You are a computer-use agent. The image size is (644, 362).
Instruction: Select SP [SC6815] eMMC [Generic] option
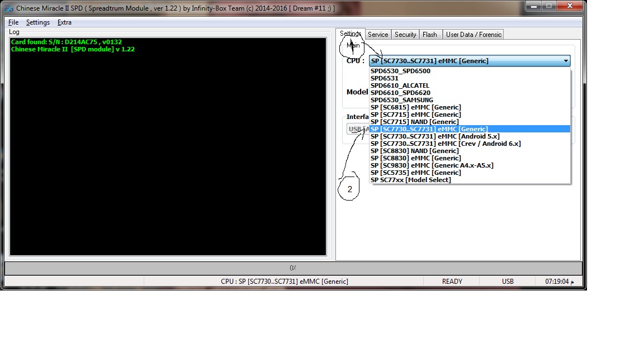(470, 107)
